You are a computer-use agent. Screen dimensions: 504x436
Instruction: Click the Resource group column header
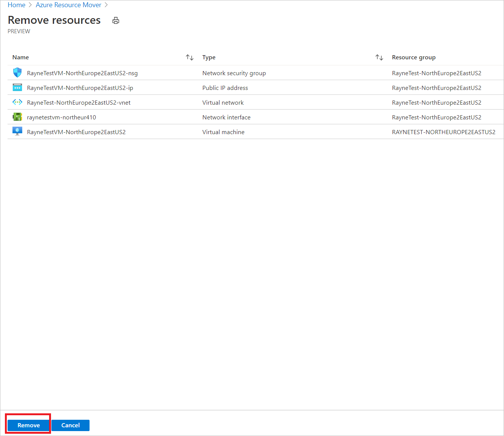(414, 57)
